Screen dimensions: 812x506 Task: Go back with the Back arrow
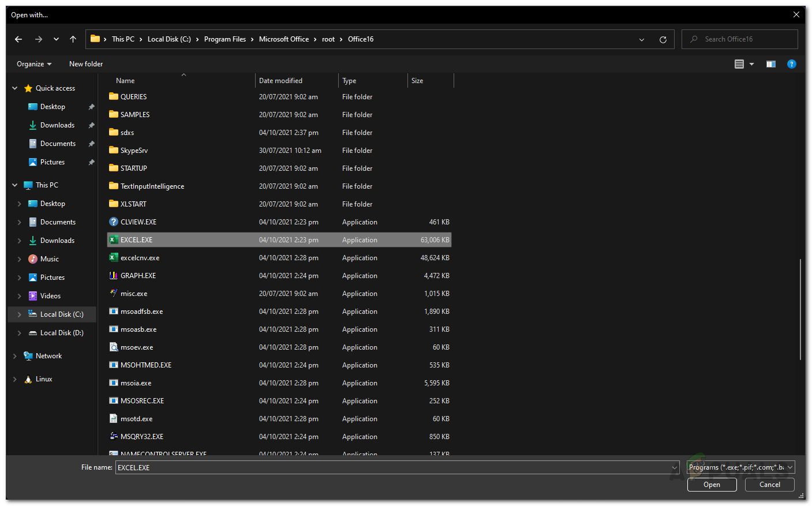click(x=18, y=39)
